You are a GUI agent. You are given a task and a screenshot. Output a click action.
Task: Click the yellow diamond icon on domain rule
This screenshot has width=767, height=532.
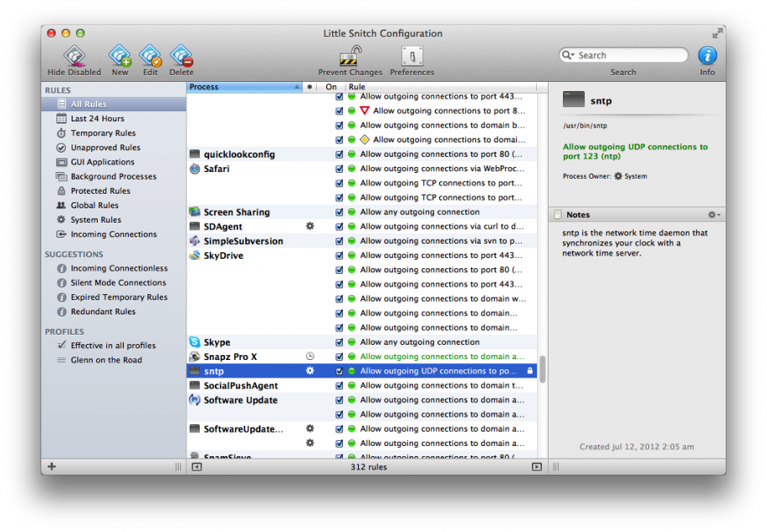tap(364, 139)
